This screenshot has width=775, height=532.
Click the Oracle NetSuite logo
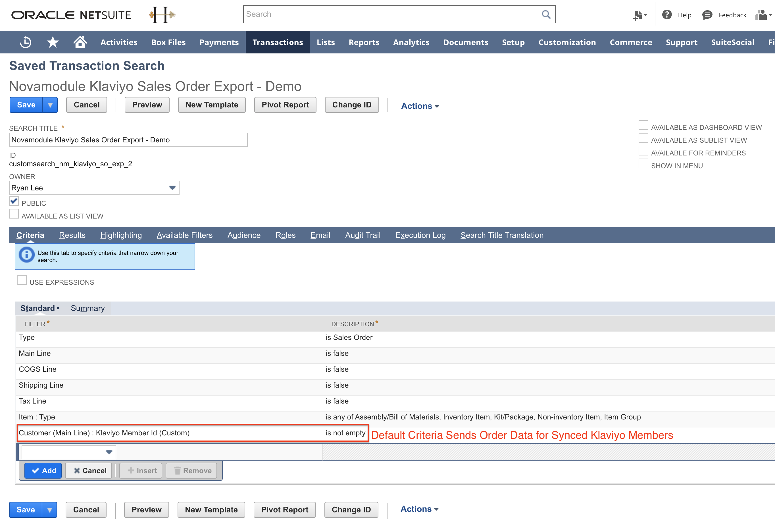[71, 15]
